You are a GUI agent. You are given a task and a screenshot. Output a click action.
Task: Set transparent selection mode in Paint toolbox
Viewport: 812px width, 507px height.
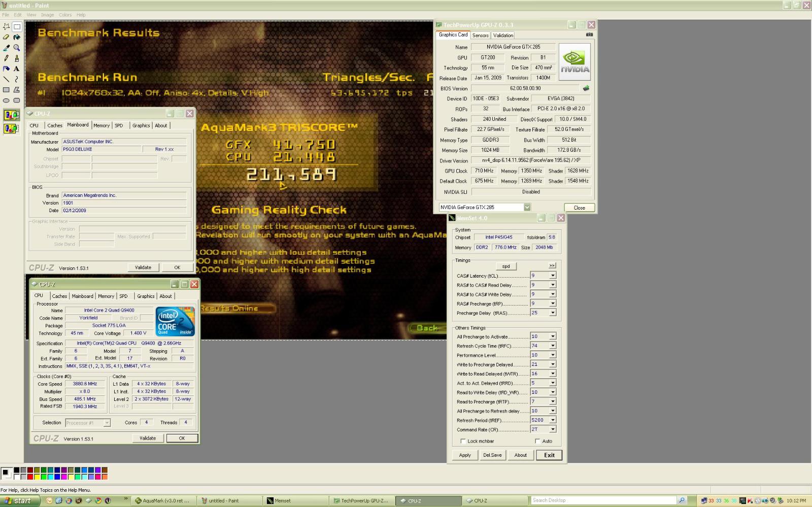click(x=12, y=129)
